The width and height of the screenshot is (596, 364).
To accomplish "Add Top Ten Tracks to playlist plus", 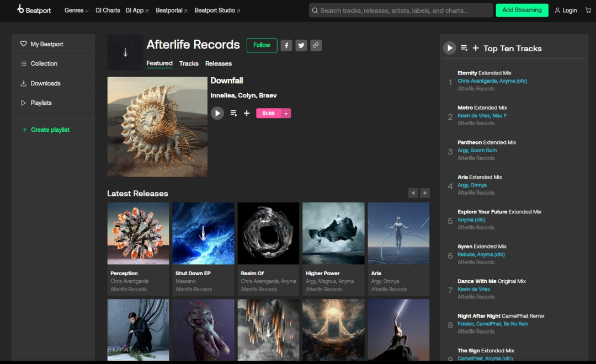I will pyautogui.click(x=476, y=48).
